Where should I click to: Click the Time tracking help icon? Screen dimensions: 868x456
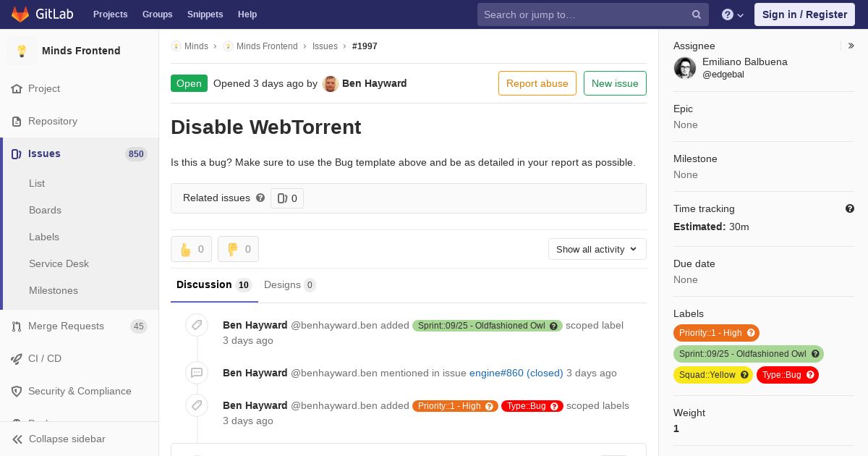click(x=850, y=208)
